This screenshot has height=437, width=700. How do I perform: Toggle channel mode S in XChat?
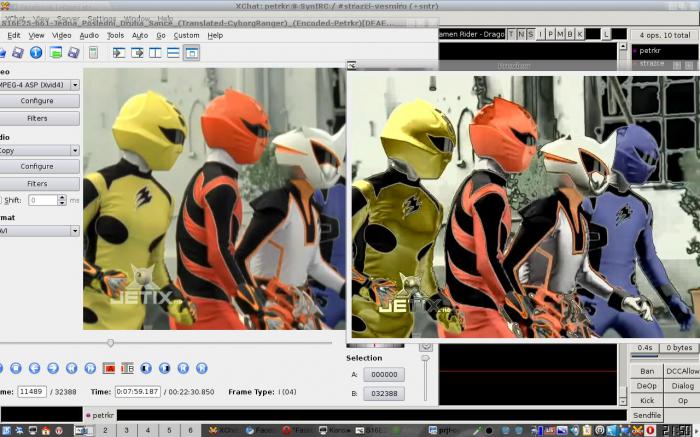[530, 34]
